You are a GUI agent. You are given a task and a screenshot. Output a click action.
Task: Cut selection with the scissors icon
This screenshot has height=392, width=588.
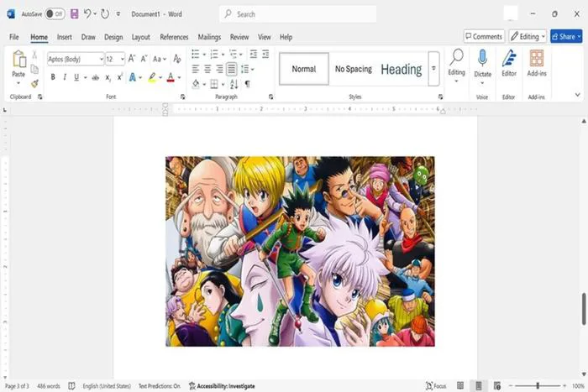[x=34, y=55]
